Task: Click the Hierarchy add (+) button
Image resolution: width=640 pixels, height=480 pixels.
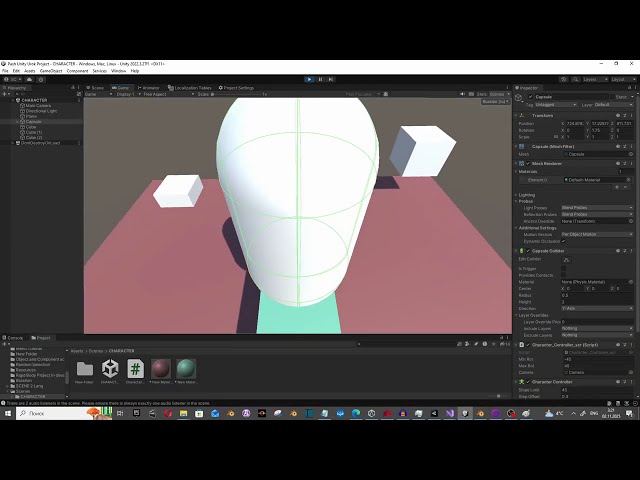Action: tap(4, 94)
